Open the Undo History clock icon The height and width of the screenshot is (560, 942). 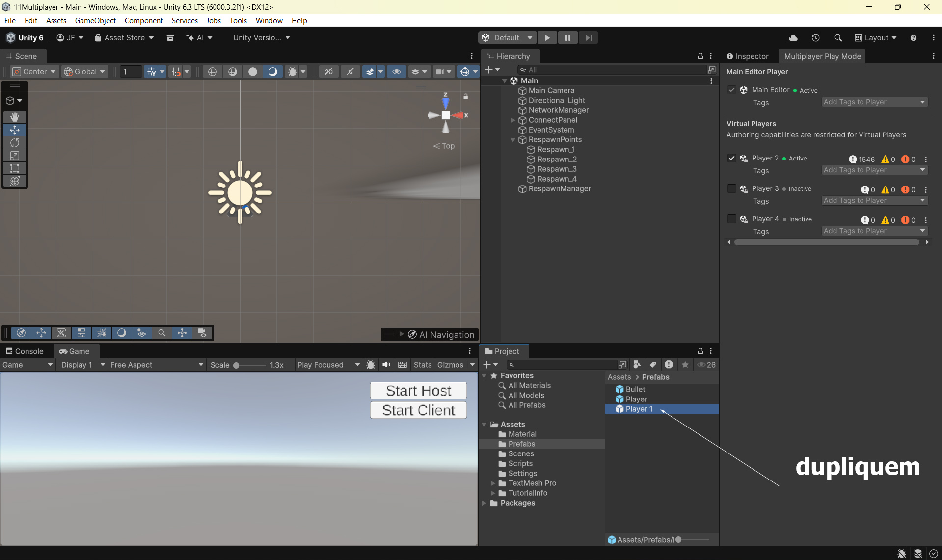pos(815,38)
